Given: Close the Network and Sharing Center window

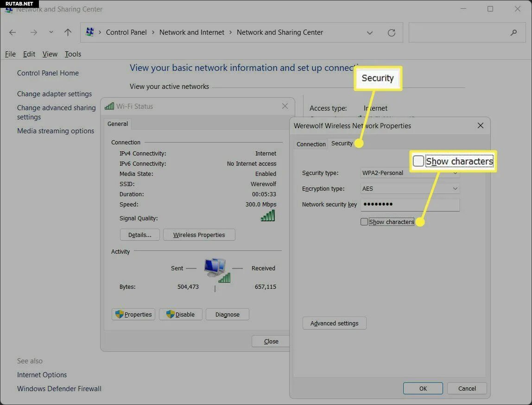Looking at the screenshot, I should coord(518,9).
